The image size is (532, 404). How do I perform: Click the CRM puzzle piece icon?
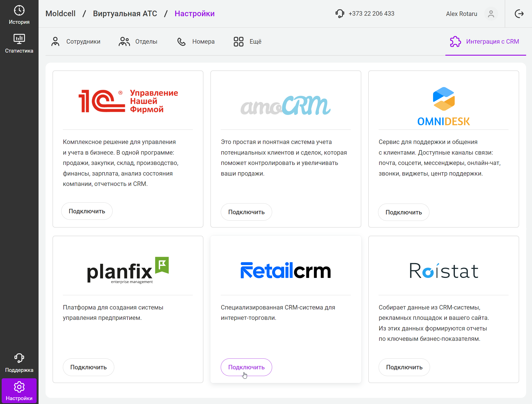pos(455,42)
